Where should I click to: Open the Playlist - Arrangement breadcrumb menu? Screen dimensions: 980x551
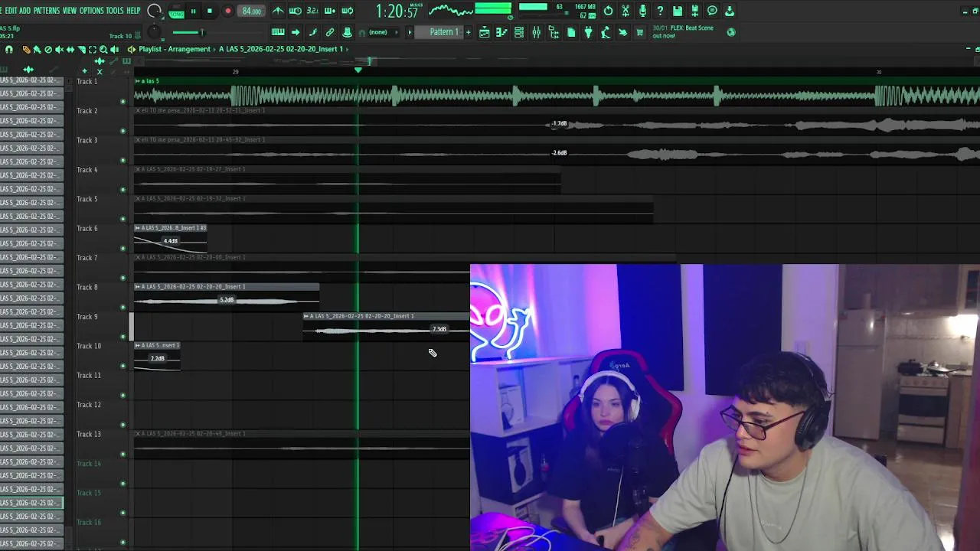click(x=174, y=49)
